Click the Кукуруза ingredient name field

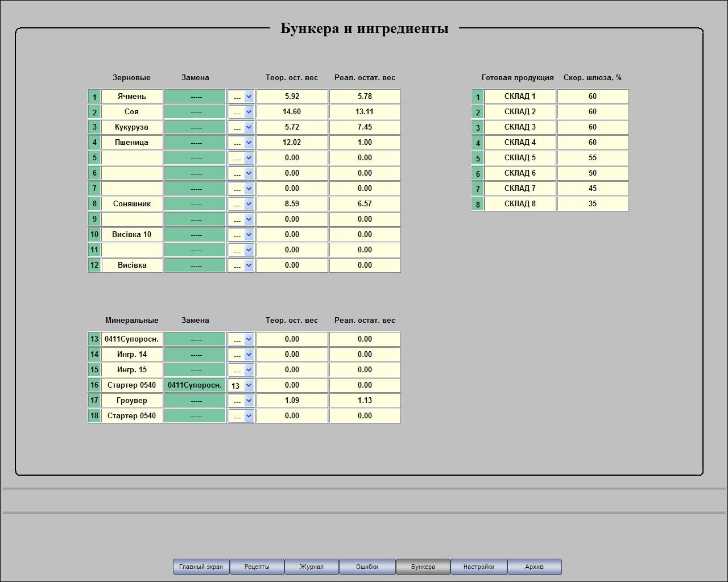pos(132,127)
